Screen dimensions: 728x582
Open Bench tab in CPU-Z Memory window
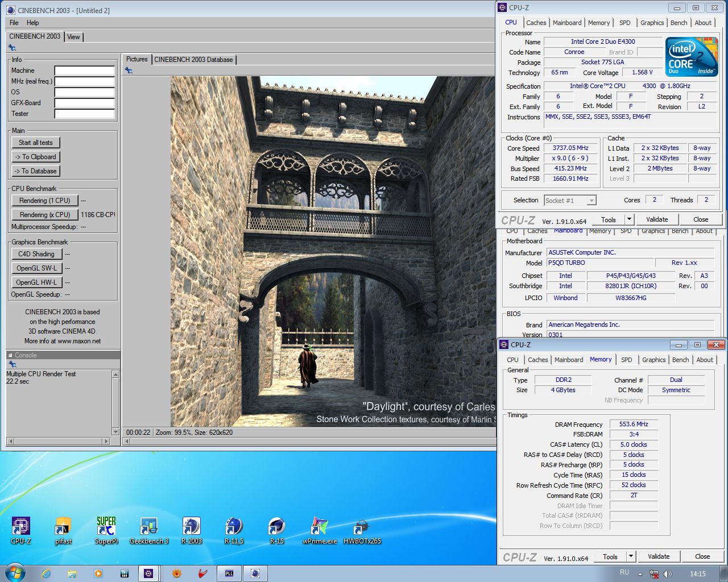pyautogui.click(x=680, y=360)
